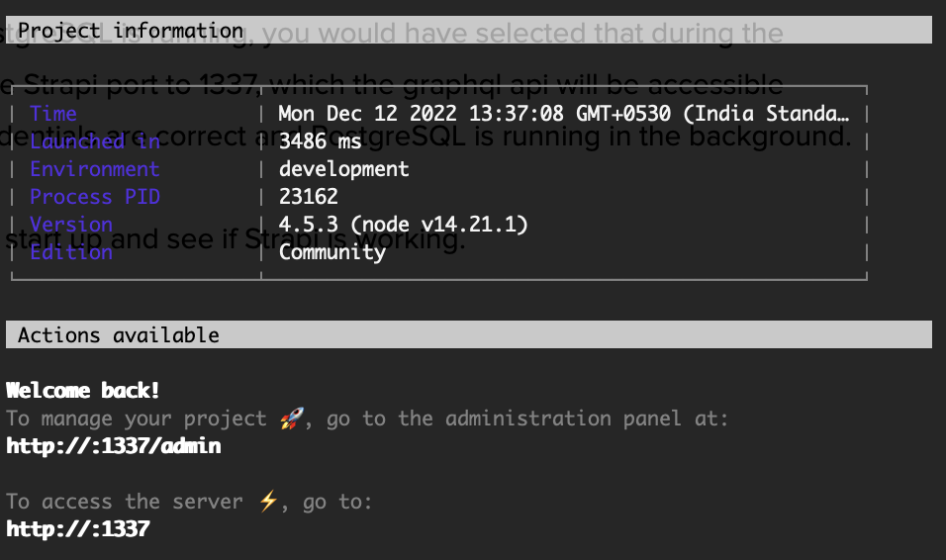
Task: Select the Version label
Action: coord(71,225)
